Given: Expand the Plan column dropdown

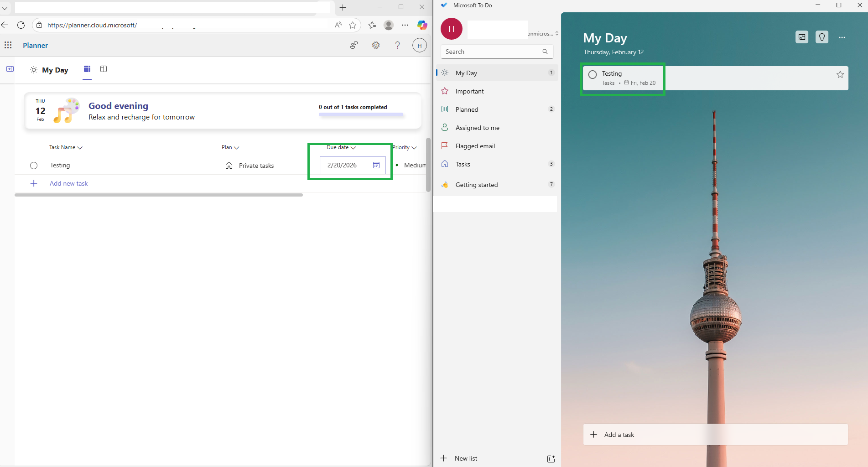Looking at the screenshot, I should (236, 148).
